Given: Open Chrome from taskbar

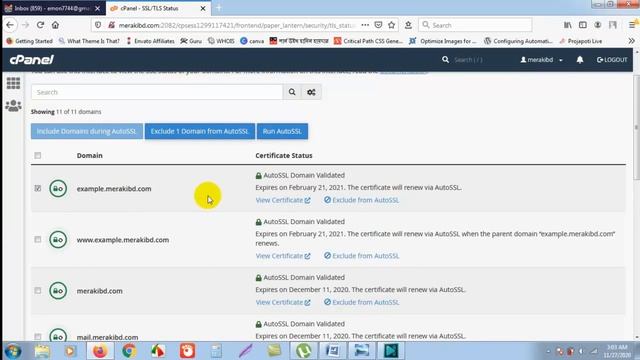Looking at the screenshot, I should tap(129, 351).
